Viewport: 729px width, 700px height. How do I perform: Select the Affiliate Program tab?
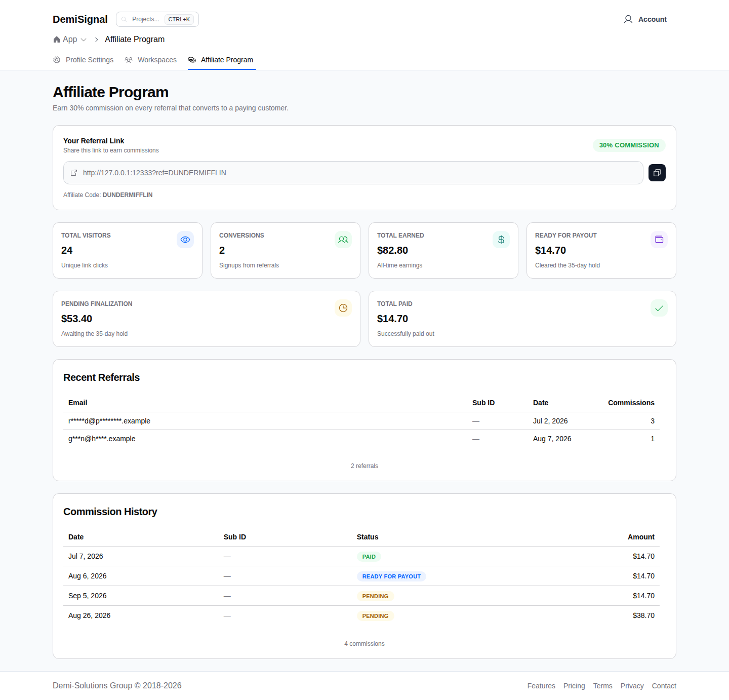click(221, 60)
